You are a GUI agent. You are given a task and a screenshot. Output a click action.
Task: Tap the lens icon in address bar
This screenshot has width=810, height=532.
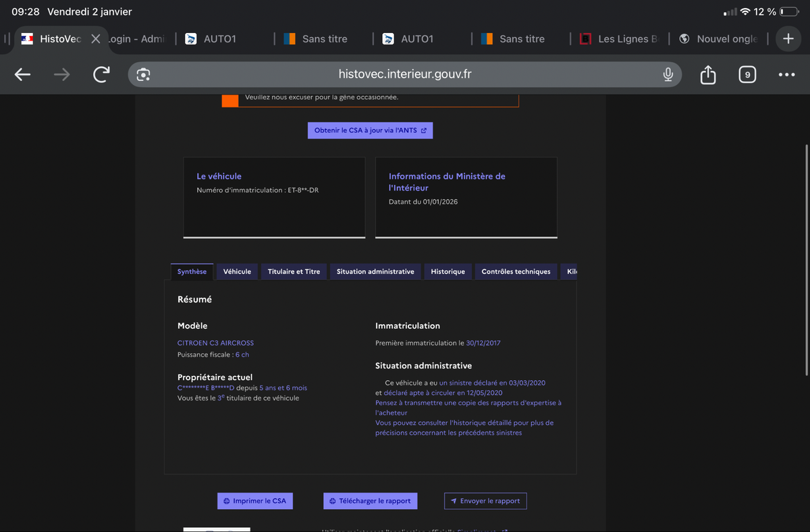[x=143, y=74]
